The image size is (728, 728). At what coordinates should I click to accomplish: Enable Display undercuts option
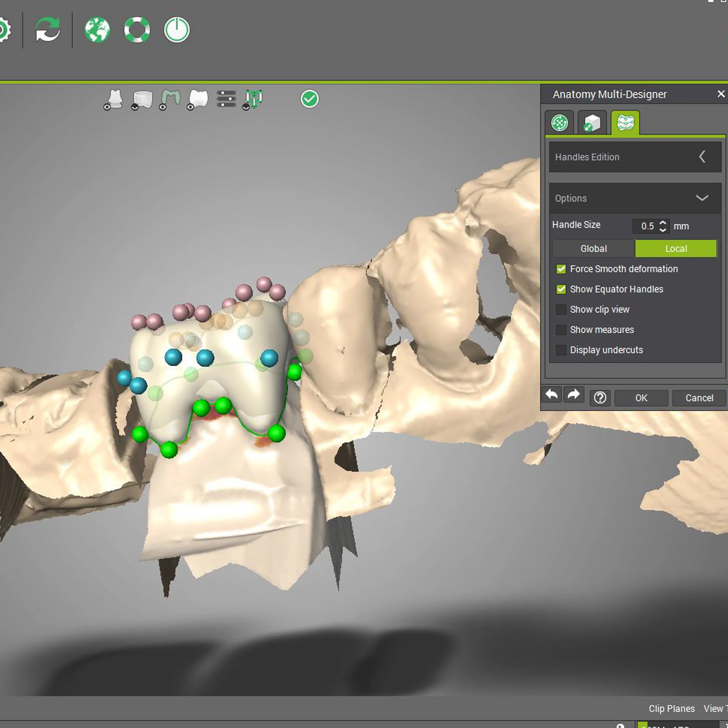(x=561, y=350)
